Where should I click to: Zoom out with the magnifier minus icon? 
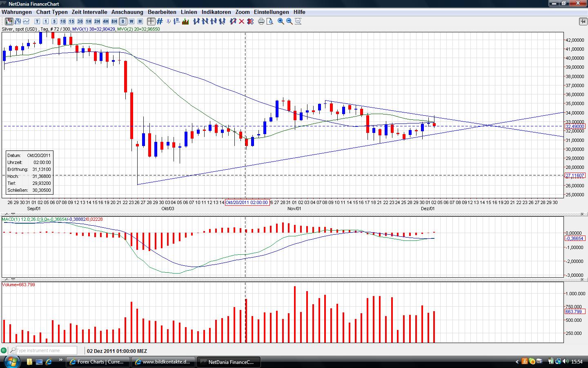(x=290, y=21)
